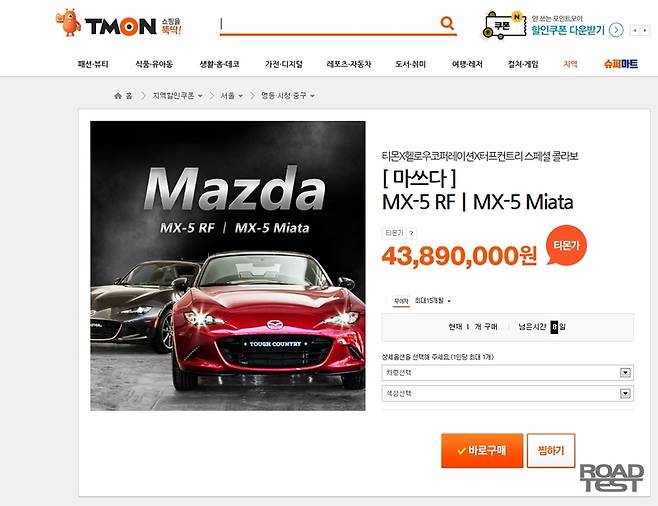Click the 찜하기 wishlist button
The width and height of the screenshot is (658, 506).
[551, 451]
